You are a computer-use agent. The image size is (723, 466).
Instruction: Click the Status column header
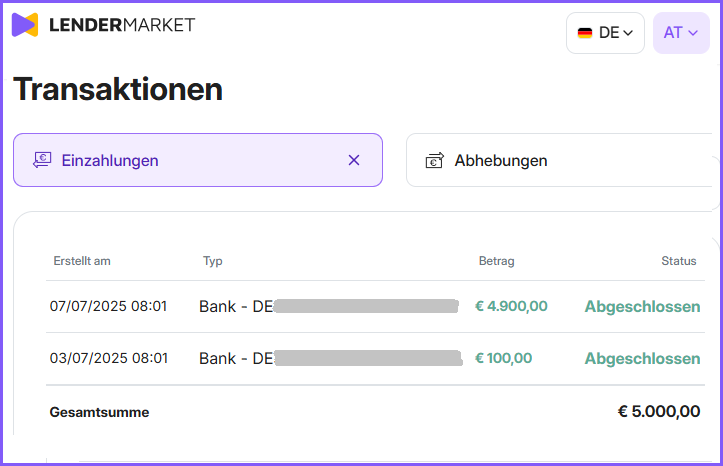point(679,261)
